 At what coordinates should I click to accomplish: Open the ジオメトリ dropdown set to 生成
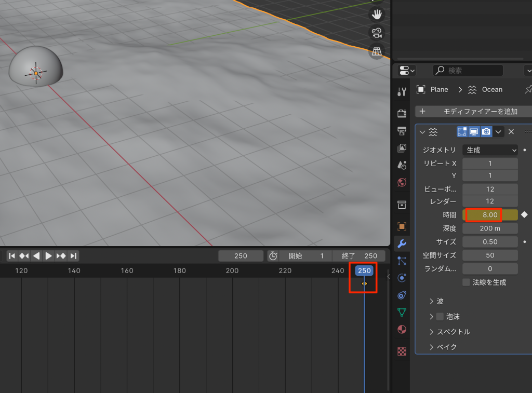point(490,150)
